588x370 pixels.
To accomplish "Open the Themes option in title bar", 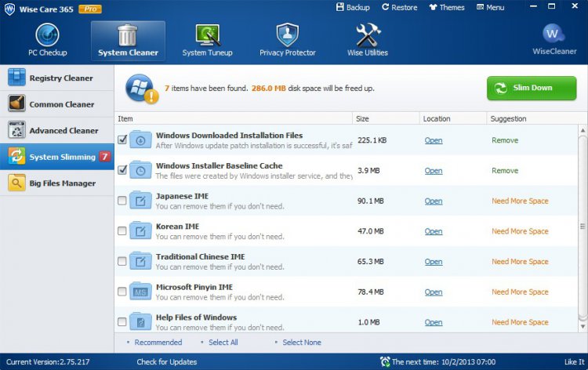I will point(447,8).
